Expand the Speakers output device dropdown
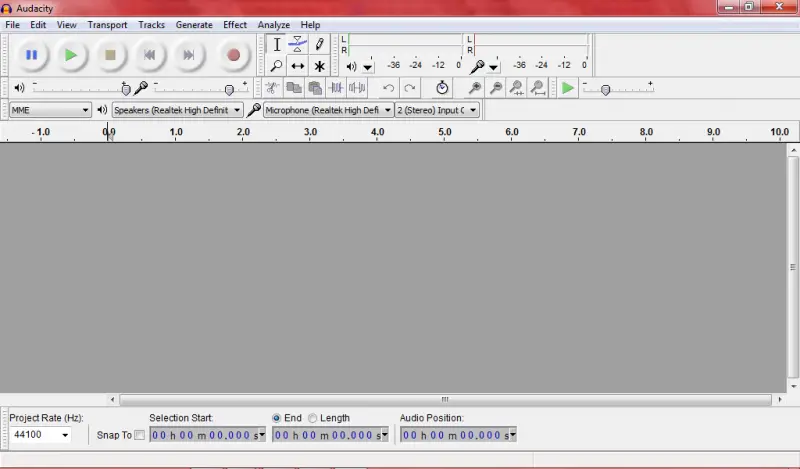Image resolution: width=800 pixels, height=469 pixels. click(177, 110)
